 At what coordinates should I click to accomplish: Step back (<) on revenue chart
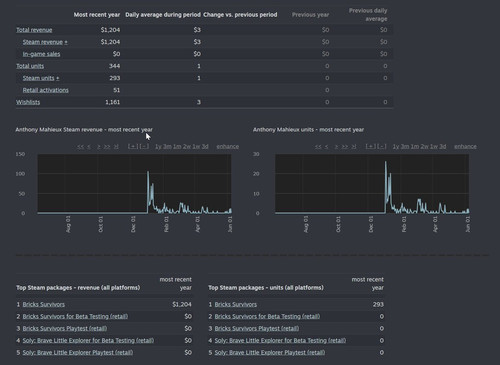pos(89,147)
